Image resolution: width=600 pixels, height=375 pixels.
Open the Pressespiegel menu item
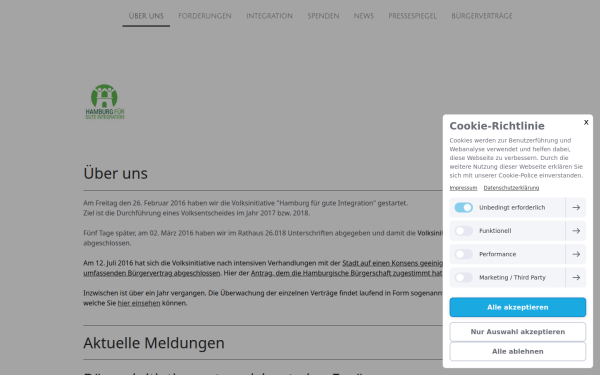(x=412, y=16)
